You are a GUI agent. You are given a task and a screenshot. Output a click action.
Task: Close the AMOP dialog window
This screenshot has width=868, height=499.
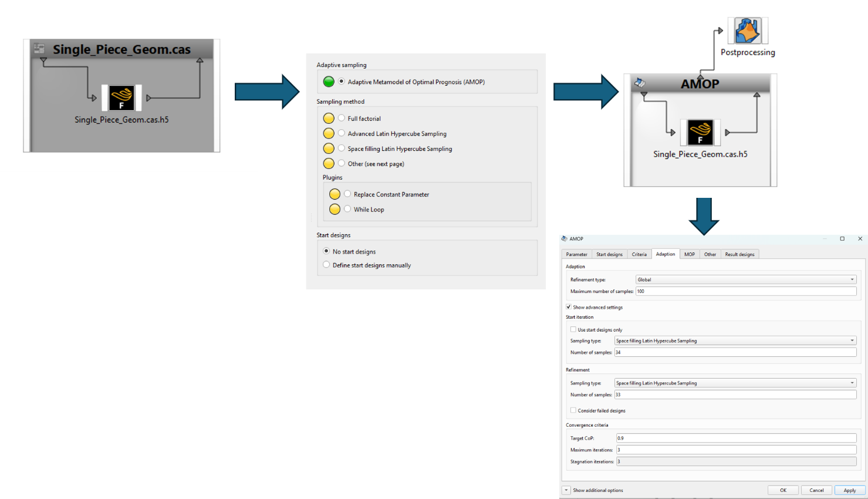(860, 238)
